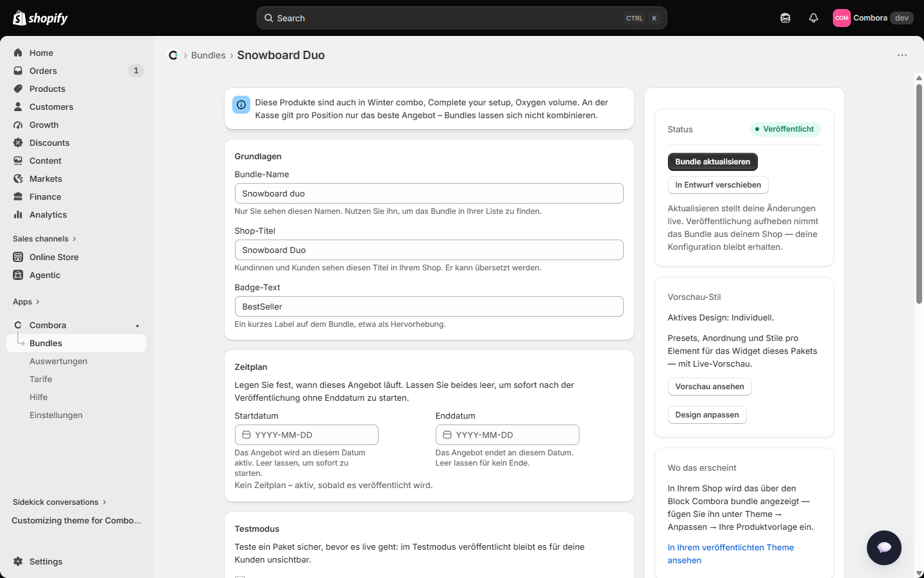
Task: Click the In Entwurf verschieben button
Action: 718,185
